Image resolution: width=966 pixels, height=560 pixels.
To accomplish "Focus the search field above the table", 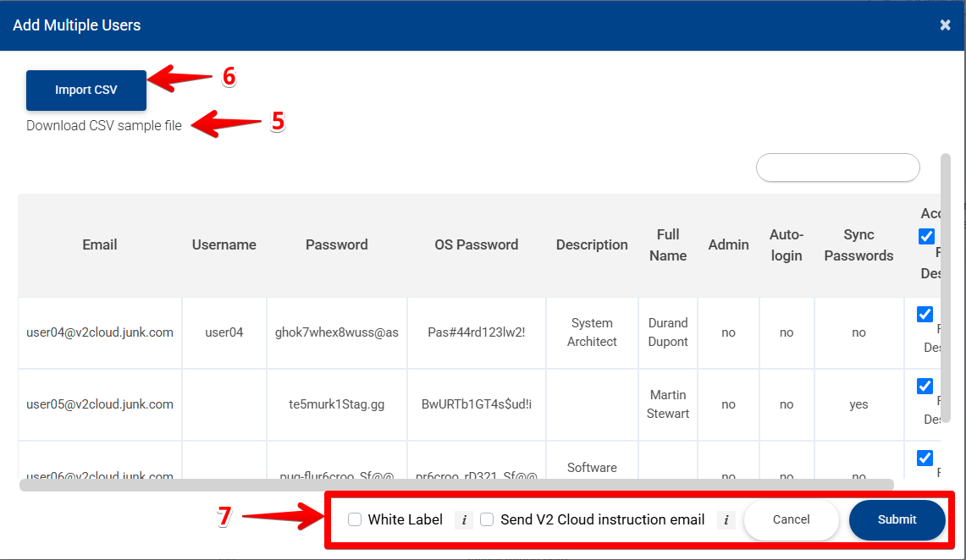I will (838, 167).
